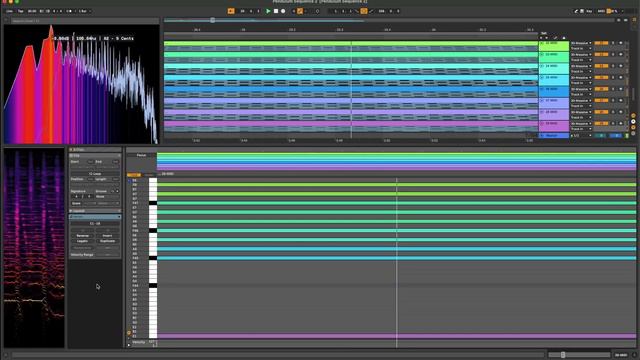The height and width of the screenshot is (360, 640).
Task: Click the Legato button in the inspector
Action: tap(83, 241)
